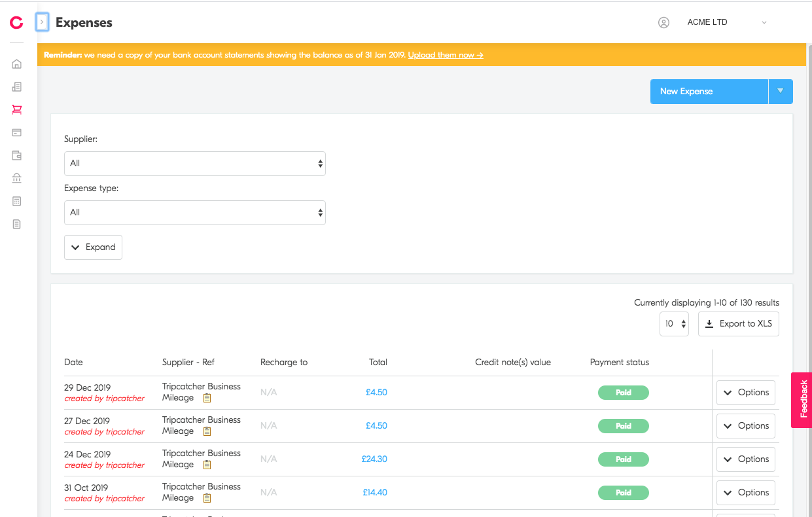This screenshot has width=812, height=517.
Task: Open Options for the 27 Dec 2019 expense
Action: coord(746,426)
